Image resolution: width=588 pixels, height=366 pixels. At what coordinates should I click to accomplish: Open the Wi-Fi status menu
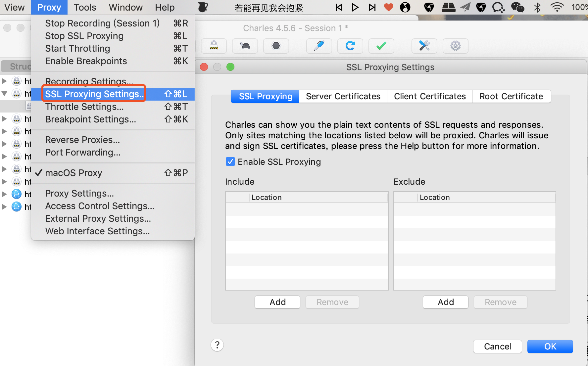(x=557, y=7)
